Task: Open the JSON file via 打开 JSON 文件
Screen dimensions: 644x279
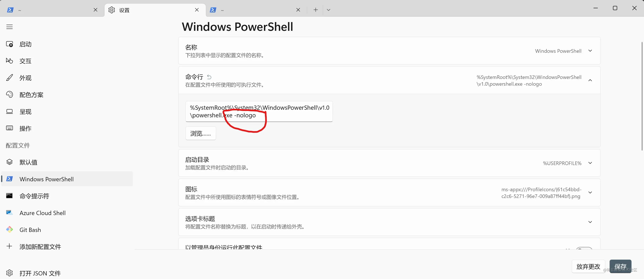Action: (67, 273)
